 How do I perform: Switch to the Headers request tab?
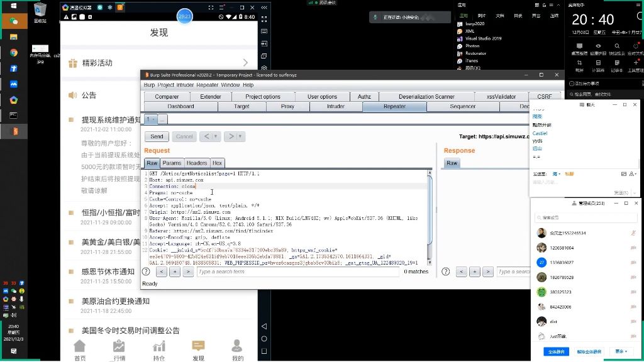tap(197, 163)
